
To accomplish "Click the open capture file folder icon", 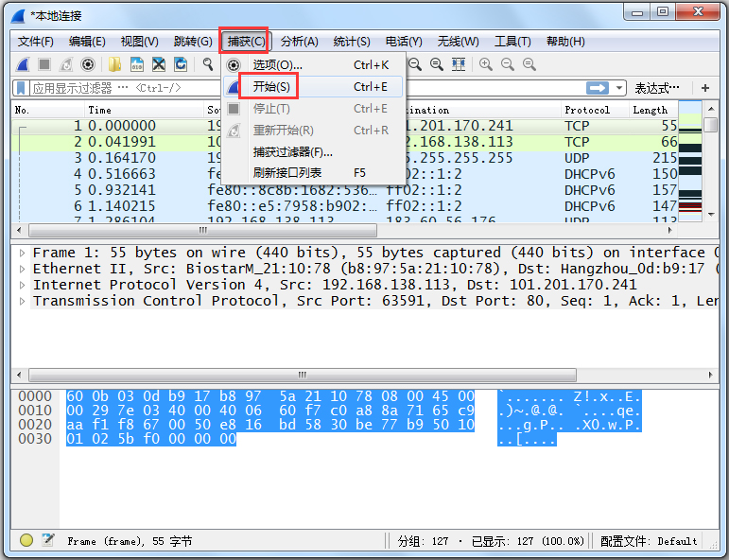I will [x=114, y=64].
